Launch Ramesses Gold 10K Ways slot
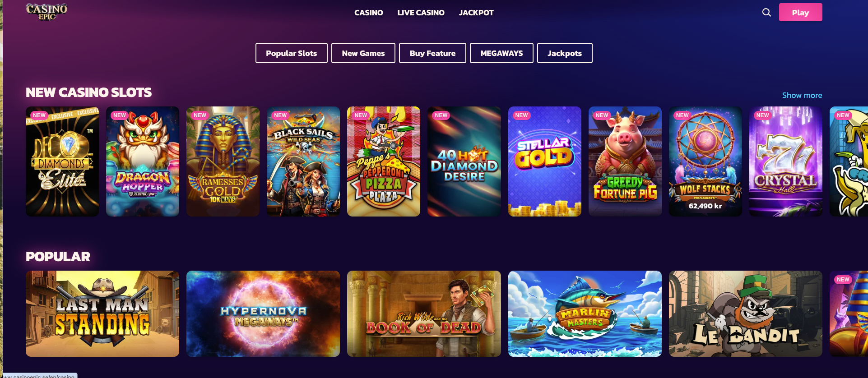The height and width of the screenshot is (378, 868). pos(223,161)
